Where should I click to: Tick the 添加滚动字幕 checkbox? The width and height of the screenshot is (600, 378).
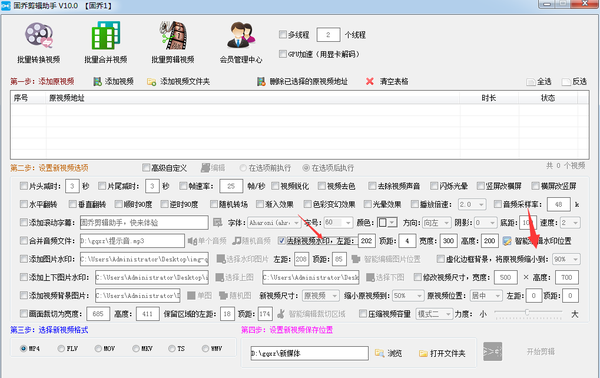(x=24, y=222)
